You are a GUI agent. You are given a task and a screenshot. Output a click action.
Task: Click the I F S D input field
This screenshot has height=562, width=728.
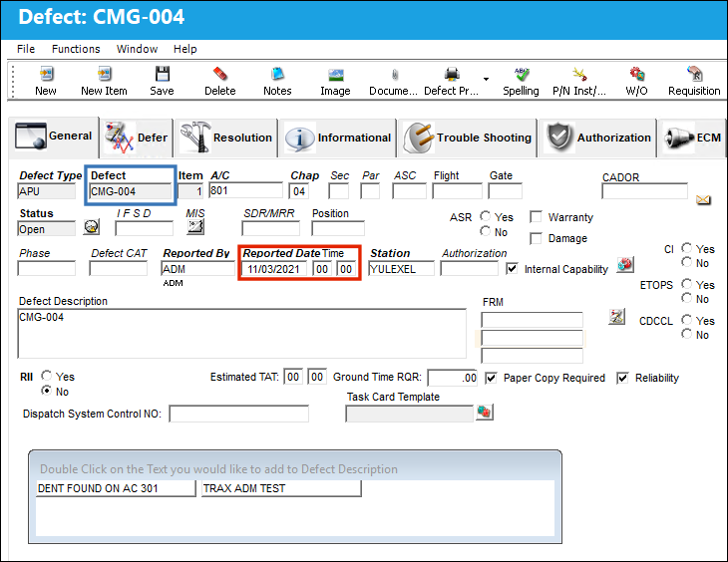click(144, 228)
